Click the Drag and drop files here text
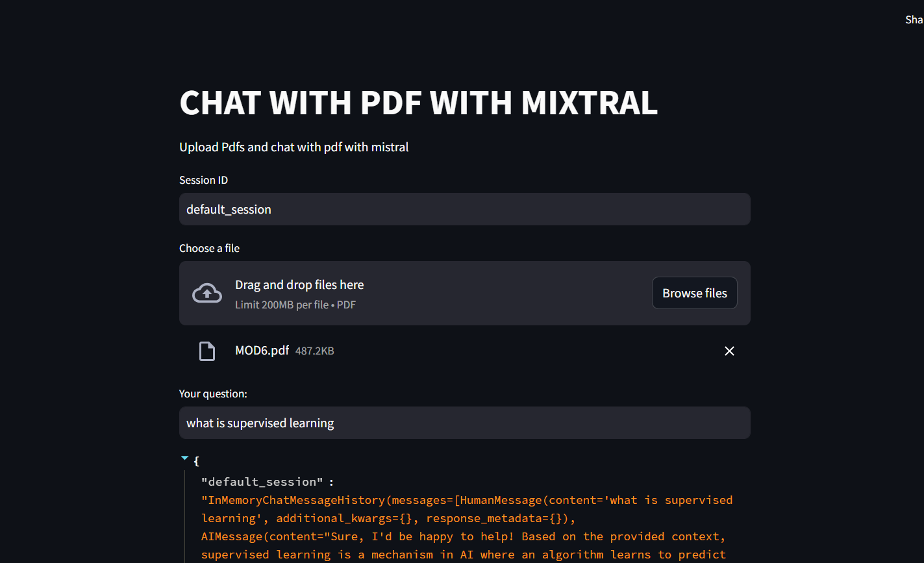 click(x=299, y=284)
